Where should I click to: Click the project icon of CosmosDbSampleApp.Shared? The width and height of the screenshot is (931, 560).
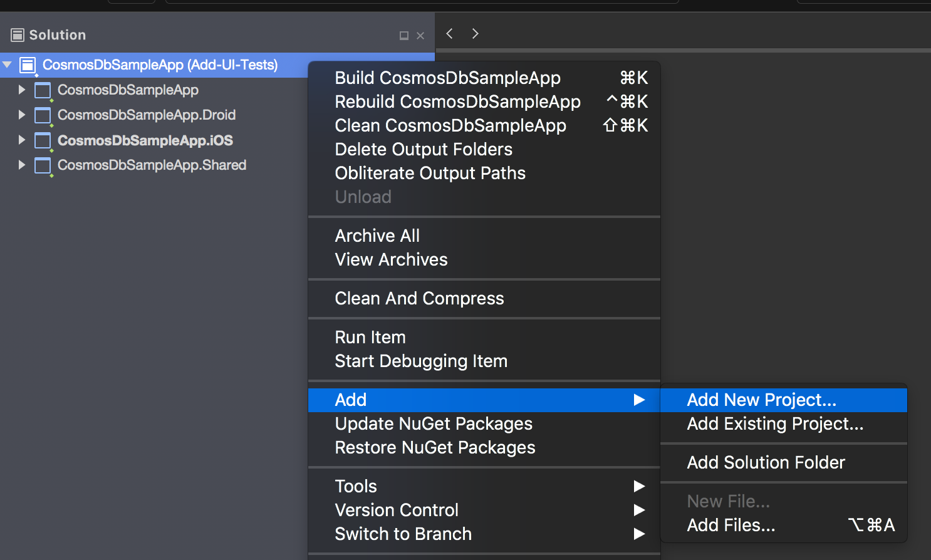point(43,166)
